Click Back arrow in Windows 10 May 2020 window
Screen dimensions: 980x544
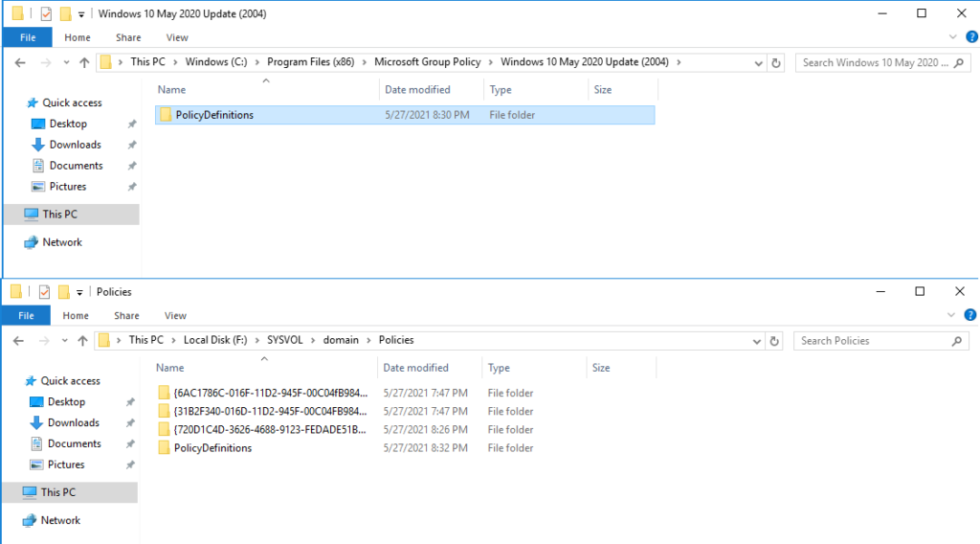20,62
